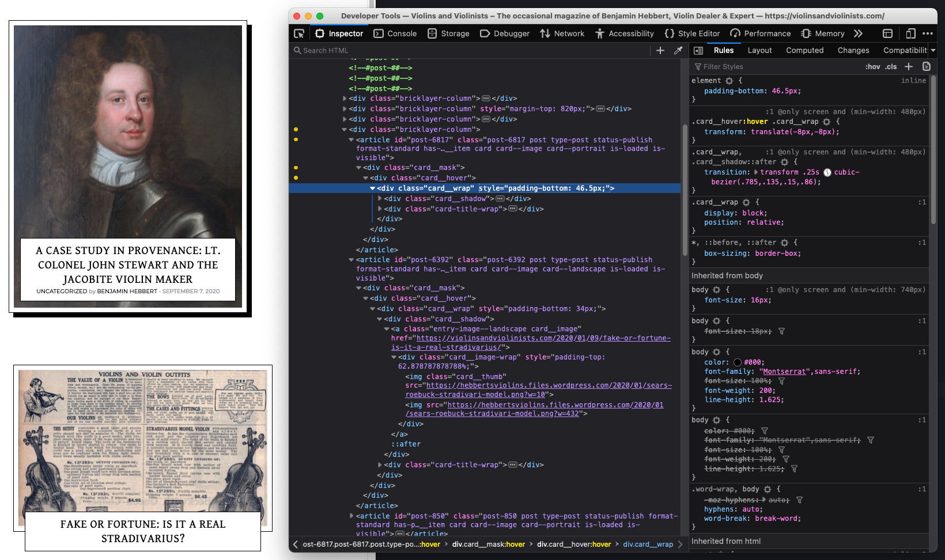Click the iframe frame selector icon
The image size is (945, 560).
click(x=888, y=33)
